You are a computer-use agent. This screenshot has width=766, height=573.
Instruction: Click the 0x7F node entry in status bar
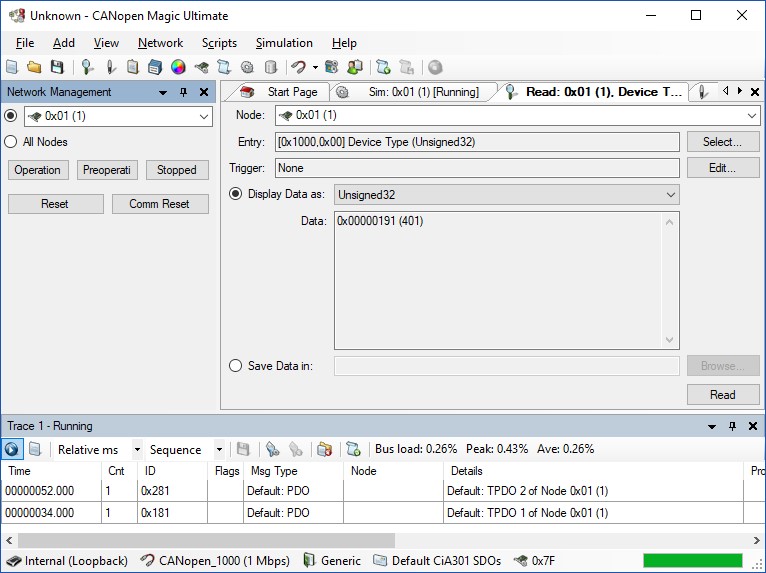click(534, 561)
